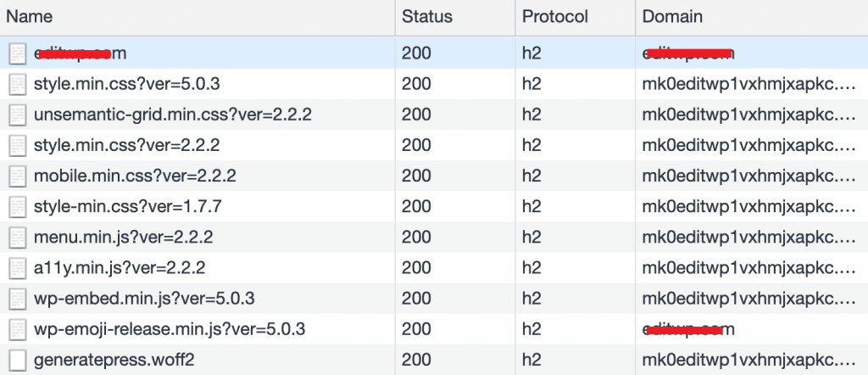This screenshot has width=868, height=375.
Task: Select the generatepress.woff2 font request
Action: tap(114, 360)
